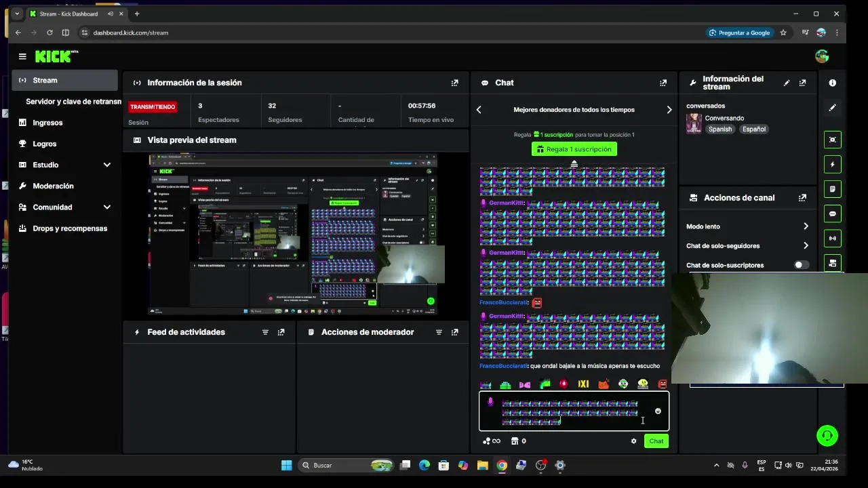Screen dimensions: 868x488
Task: Open chat settings gear icon
Action: [633, 441]
